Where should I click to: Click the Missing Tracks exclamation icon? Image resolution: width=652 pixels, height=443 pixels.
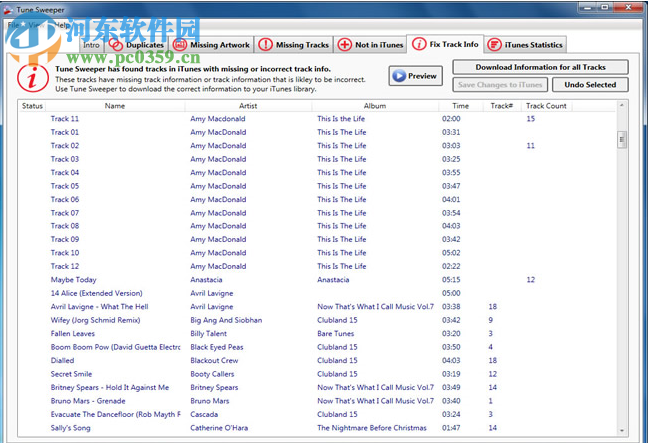tap(265, 45)
